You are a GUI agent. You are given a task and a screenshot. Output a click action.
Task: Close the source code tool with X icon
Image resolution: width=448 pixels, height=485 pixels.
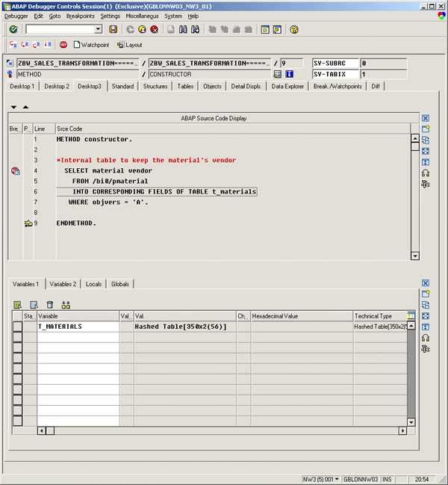(425, 118)
